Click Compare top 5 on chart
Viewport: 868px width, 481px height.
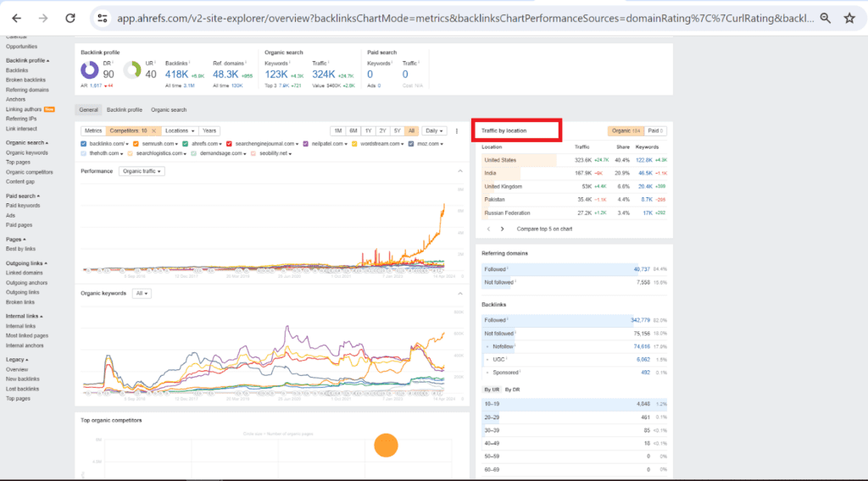pos(544,229)
